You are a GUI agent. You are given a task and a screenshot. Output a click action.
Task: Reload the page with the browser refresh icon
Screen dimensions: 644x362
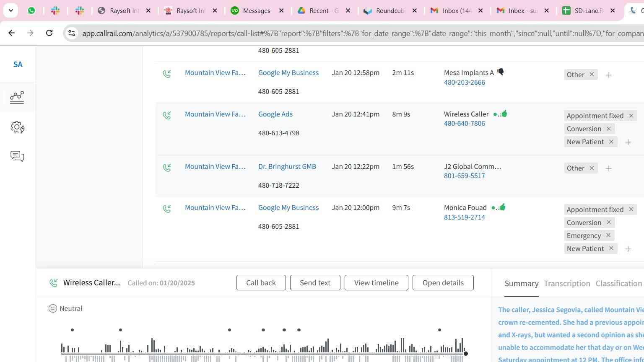click(49, 33)
